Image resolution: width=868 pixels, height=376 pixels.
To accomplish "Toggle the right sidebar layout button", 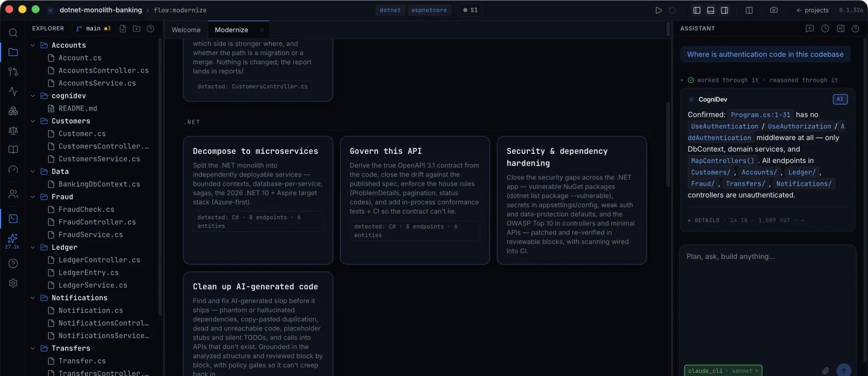I will [724, 10].
